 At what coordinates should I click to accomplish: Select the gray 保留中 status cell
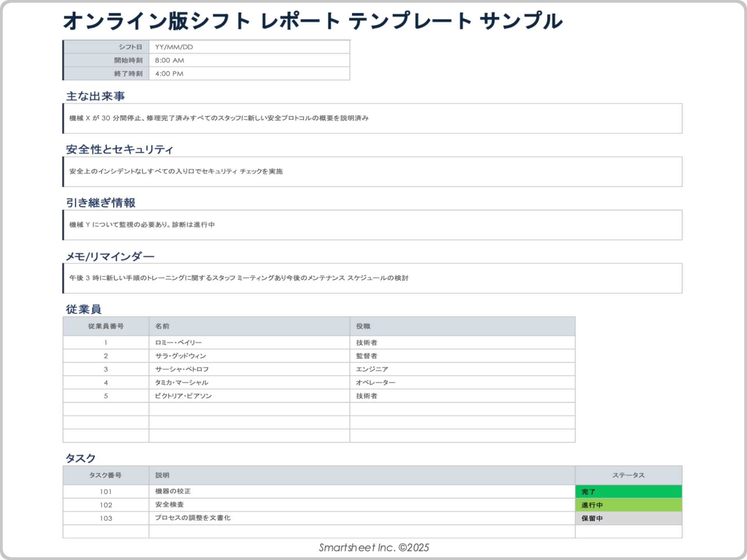point(628,518)
